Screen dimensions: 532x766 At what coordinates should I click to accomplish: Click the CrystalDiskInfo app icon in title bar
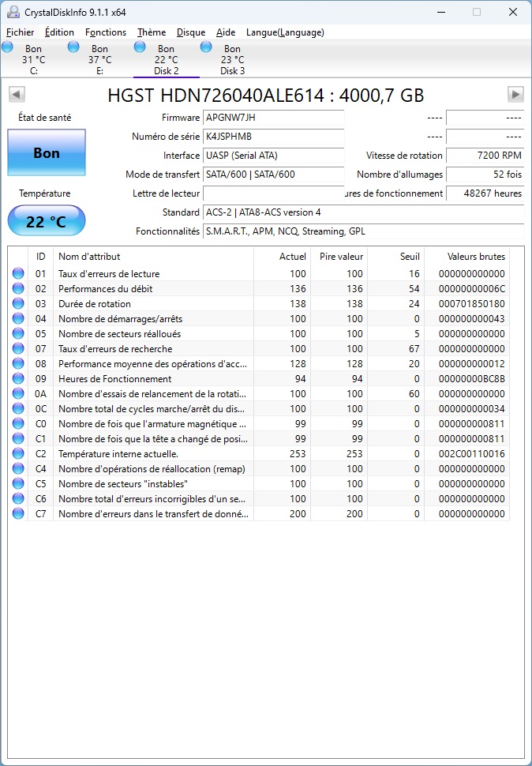coord(13,12)
